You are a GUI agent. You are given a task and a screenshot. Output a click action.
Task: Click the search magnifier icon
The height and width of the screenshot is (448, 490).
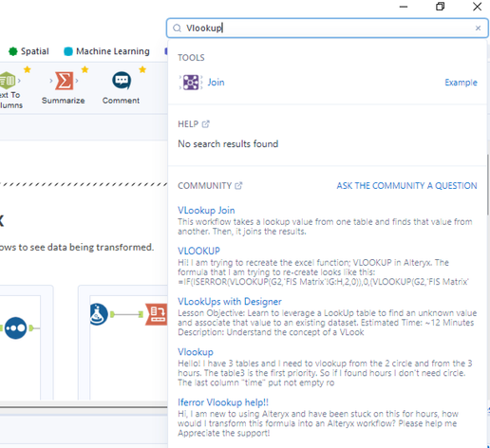[x=177, y=28]
